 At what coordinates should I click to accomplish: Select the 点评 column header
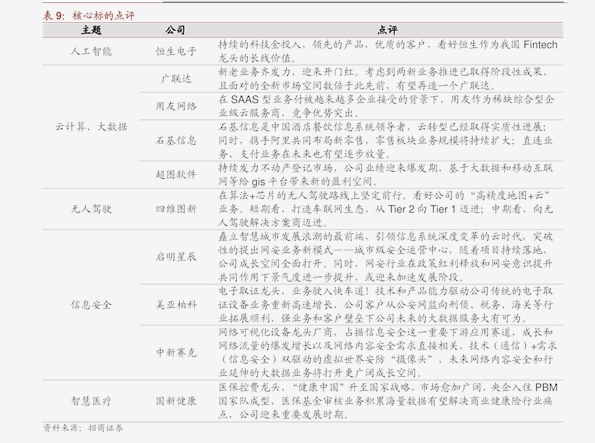click(387, 30)
